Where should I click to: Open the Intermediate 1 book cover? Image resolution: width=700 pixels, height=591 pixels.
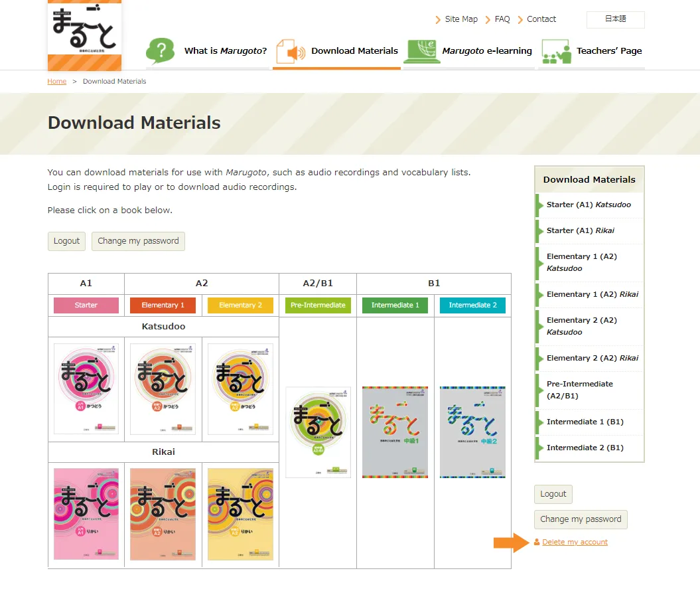point(395,432)
